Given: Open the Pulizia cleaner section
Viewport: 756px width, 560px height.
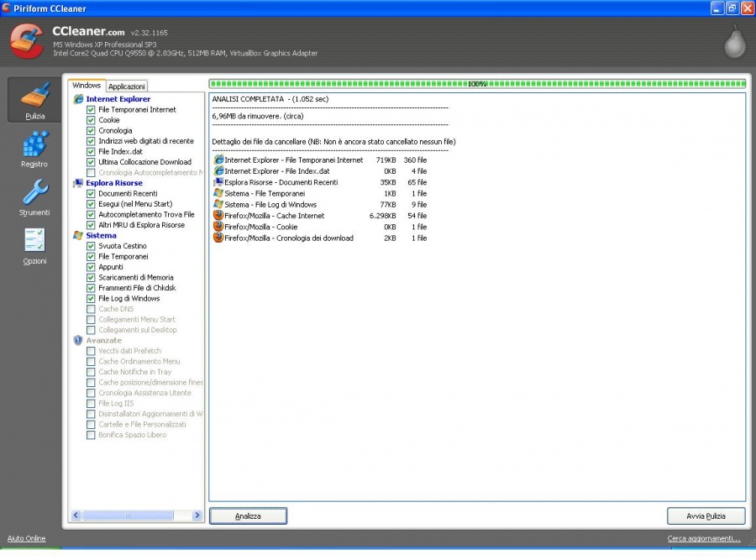Looking at the screenshot, I should point(34,100).
